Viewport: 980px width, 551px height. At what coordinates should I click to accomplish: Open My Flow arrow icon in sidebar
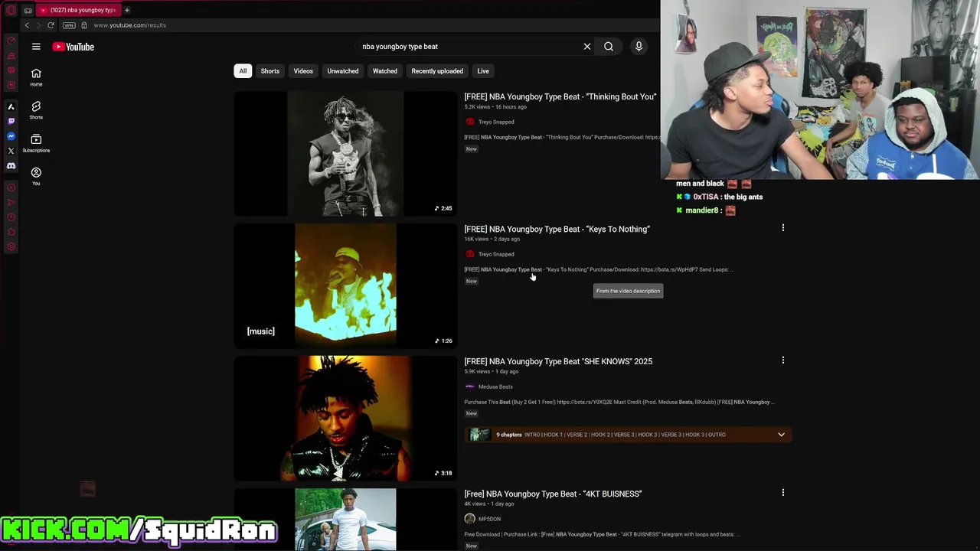[x=11, y=202]
